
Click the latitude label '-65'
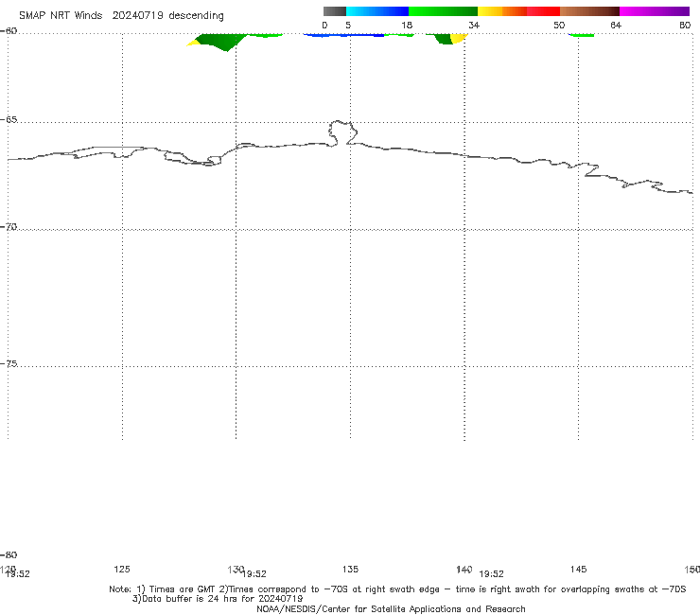coord(9,120)
